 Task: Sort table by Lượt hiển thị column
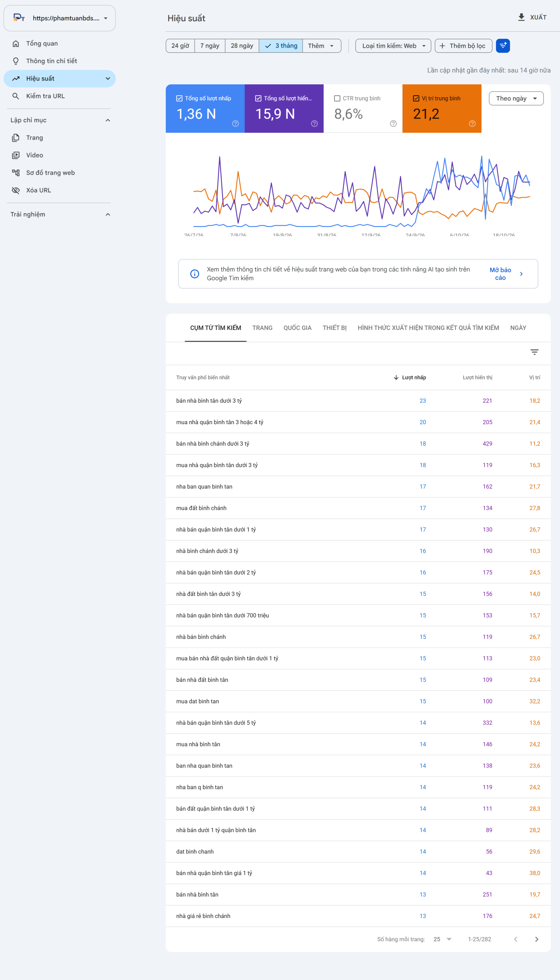477,377
